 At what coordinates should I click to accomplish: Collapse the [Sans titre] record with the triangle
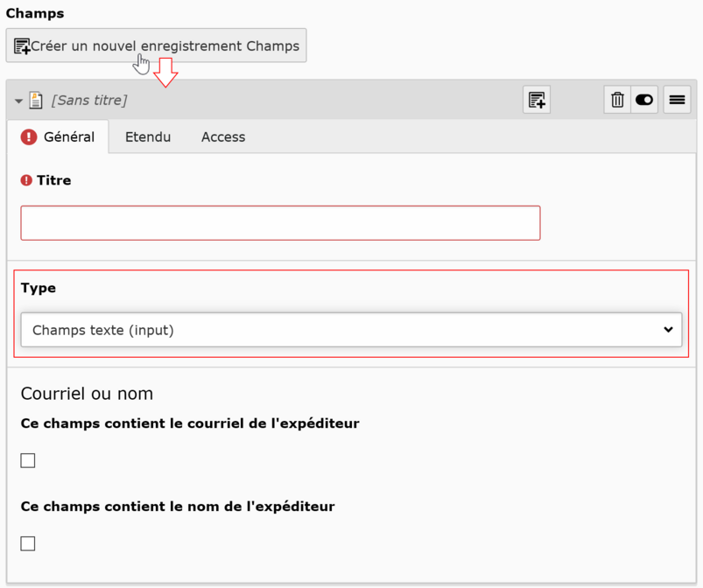[x=18, y=101]
